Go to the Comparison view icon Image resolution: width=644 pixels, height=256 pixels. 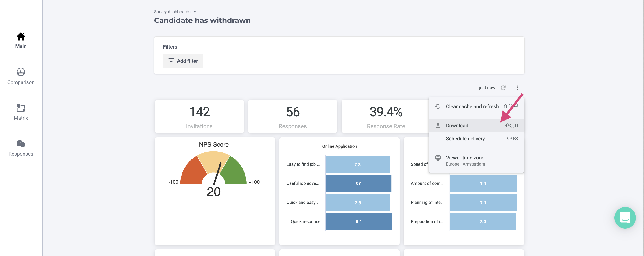[x=21, y=72]
